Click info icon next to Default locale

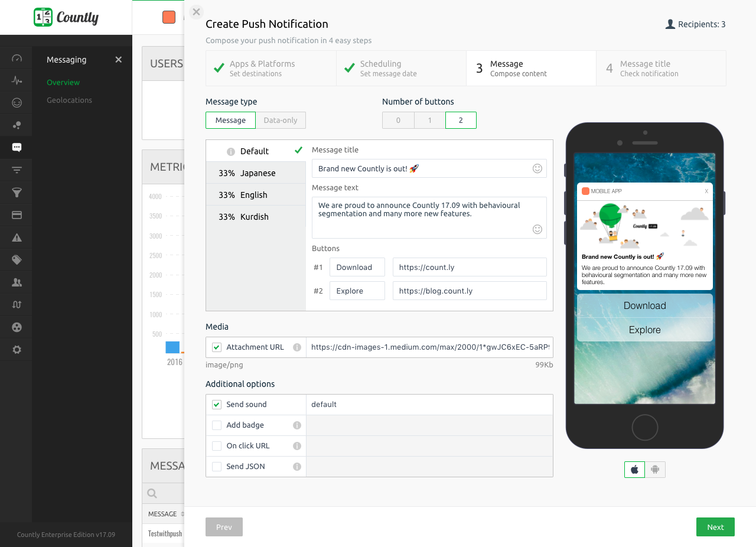click(x=231, y=152)
